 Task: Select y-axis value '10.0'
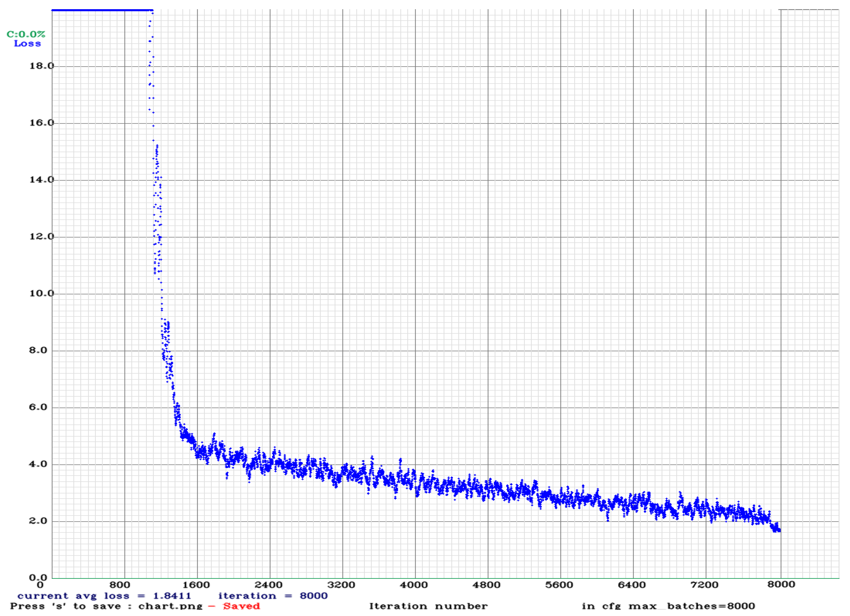[x=41, y=293]
